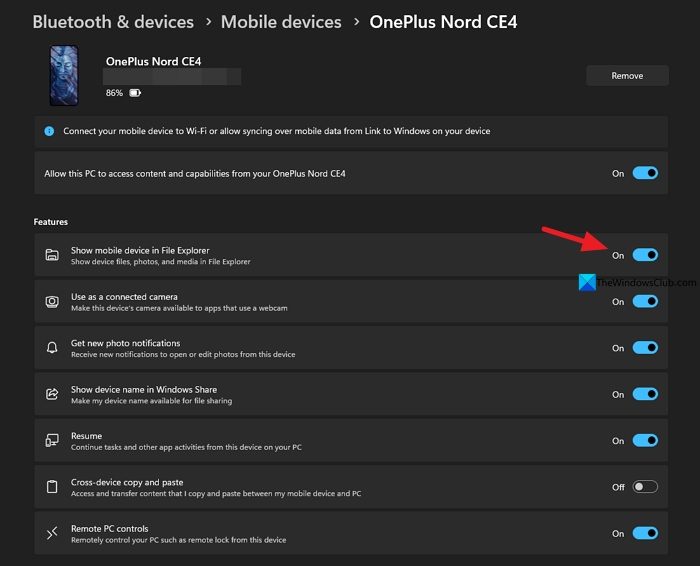Click the Resume label text
This screenshot has height=566, width=700.
tap(87, 436)
